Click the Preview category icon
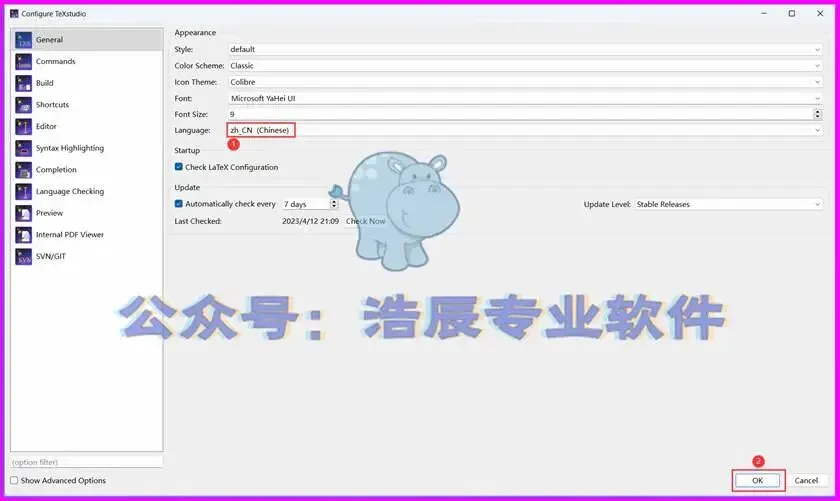The height and width of the screenshot is (501, 840). [24, 213]
